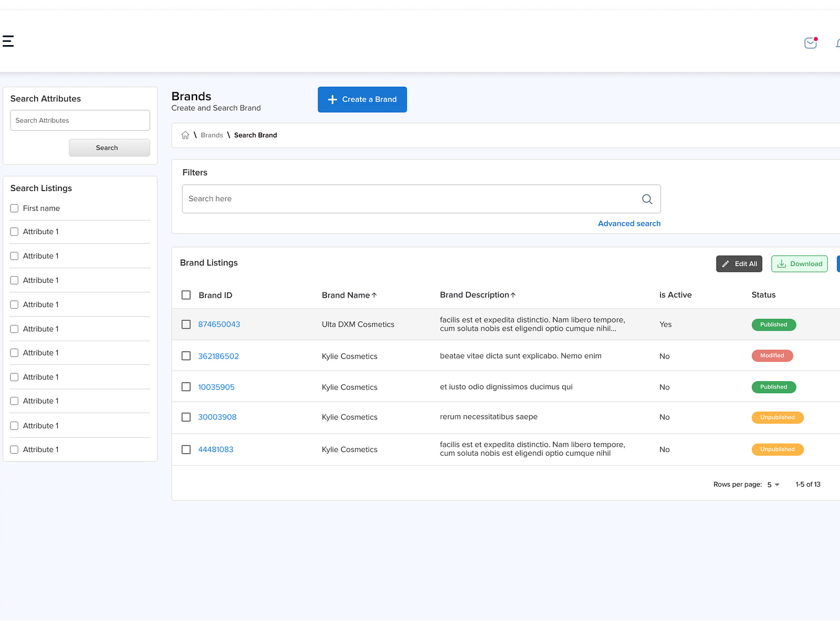Image resolution: width=840 pixels, height=630 pixels.
Task: Focus the Search Attributes input field
Action: [80, 120]
